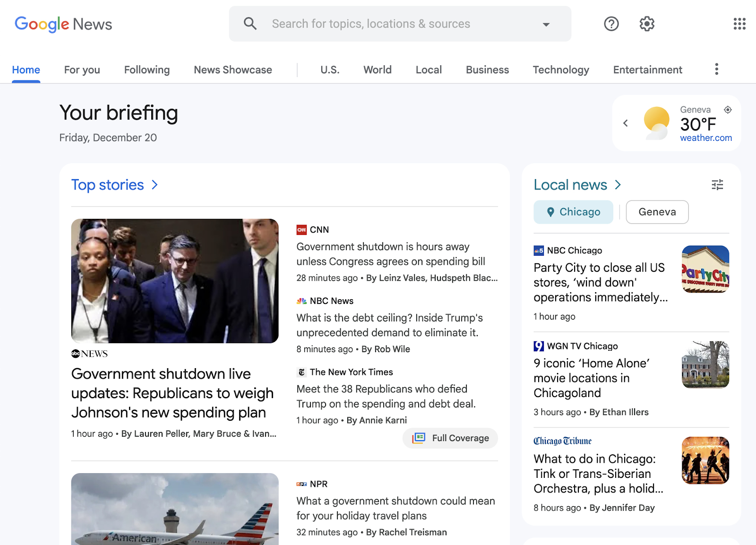The image size is (756, 545).
Task: Click the 30°F temperature reading
Action: coord(698,124)
